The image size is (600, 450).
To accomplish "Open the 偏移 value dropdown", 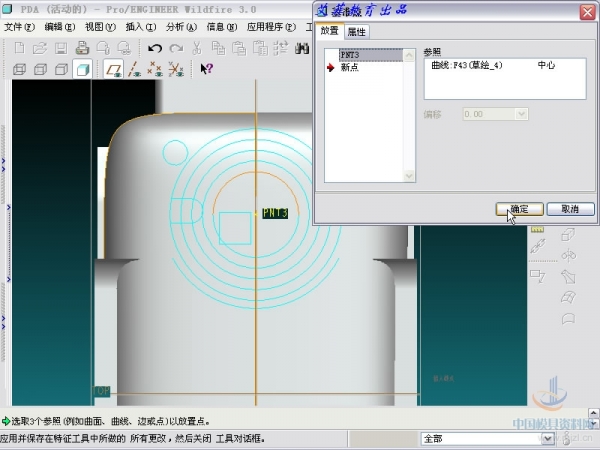I will click(x=521, y=114).
